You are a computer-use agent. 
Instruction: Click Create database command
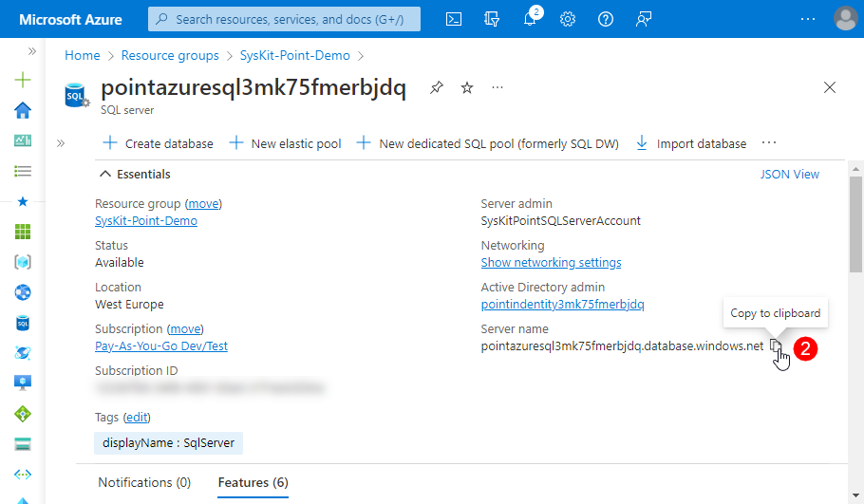[x=159, y=143]
